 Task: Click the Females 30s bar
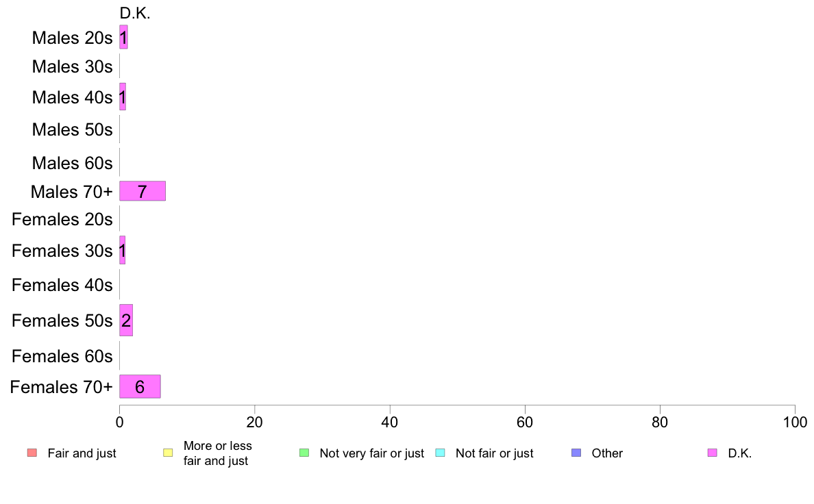(x=123, y=250)
